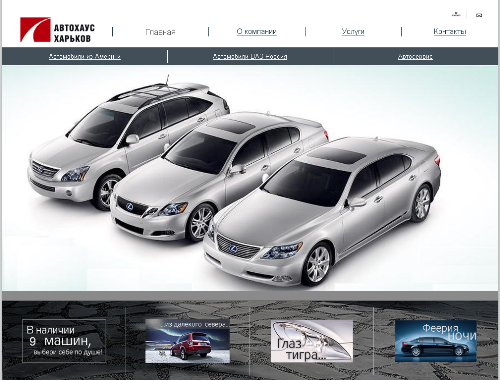Open the О компании page
The image size is (500, 380).
[256, 31]
